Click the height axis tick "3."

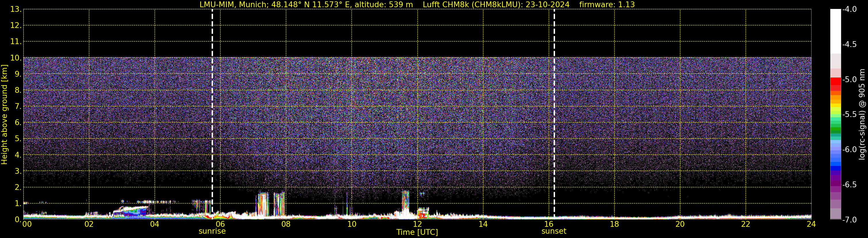tap(18, 171)
